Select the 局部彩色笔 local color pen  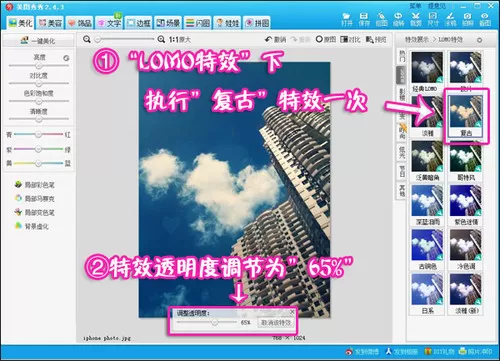point(35,185)
